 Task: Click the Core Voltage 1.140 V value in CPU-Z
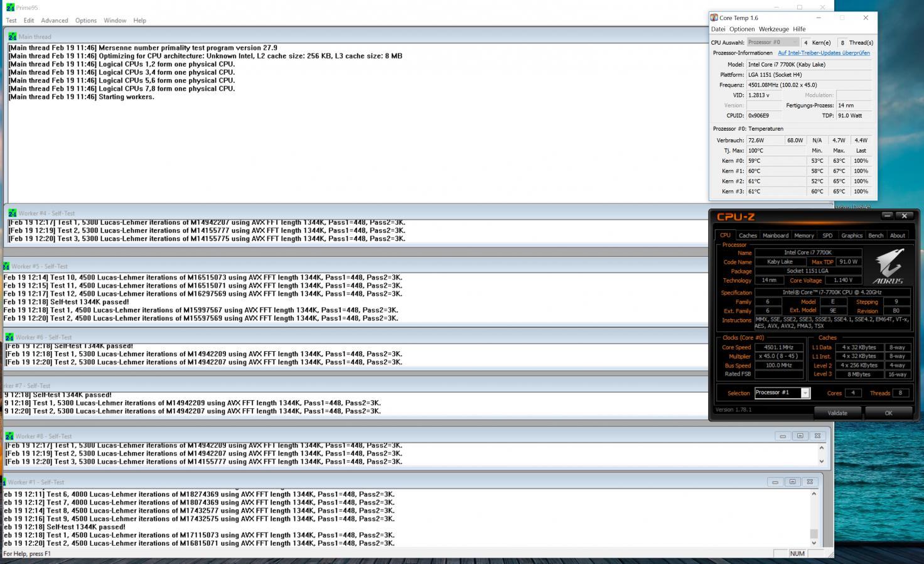coord(843,280)
